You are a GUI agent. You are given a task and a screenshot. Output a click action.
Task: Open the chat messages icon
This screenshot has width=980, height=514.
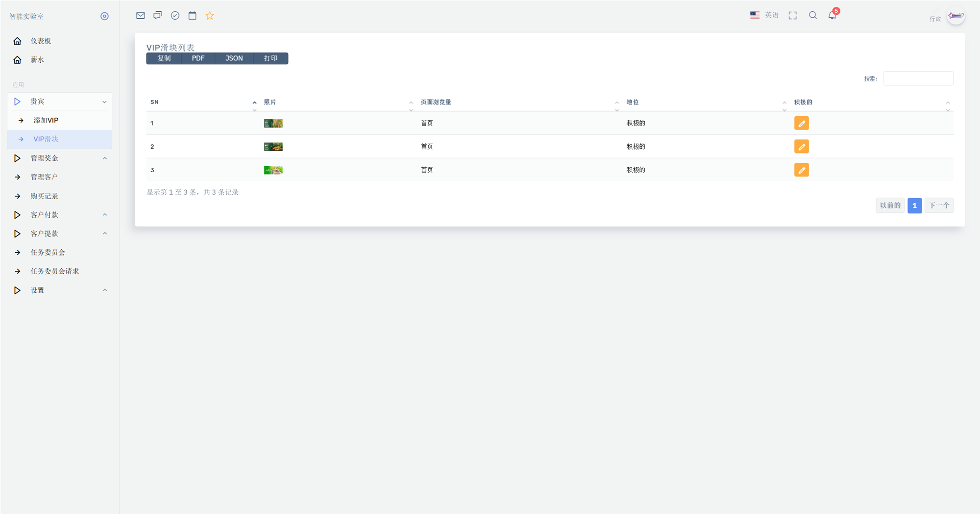[x=158, y=16]
